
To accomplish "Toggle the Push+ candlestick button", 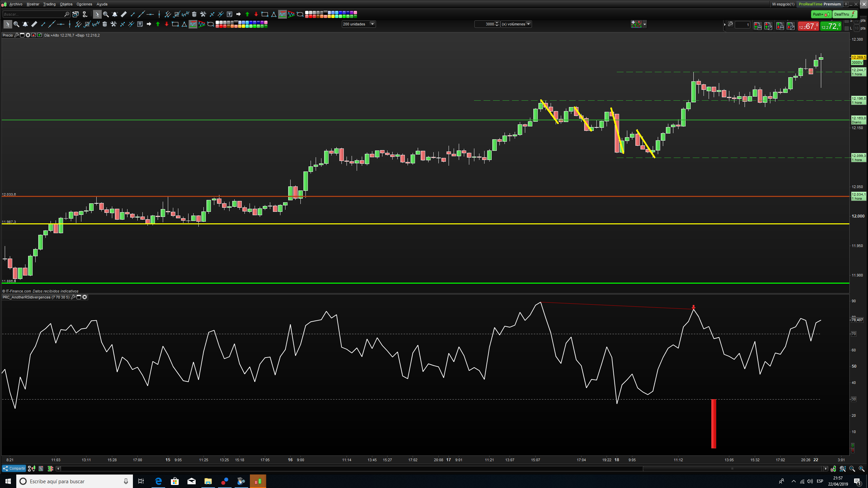I will (x=821, y=14).
